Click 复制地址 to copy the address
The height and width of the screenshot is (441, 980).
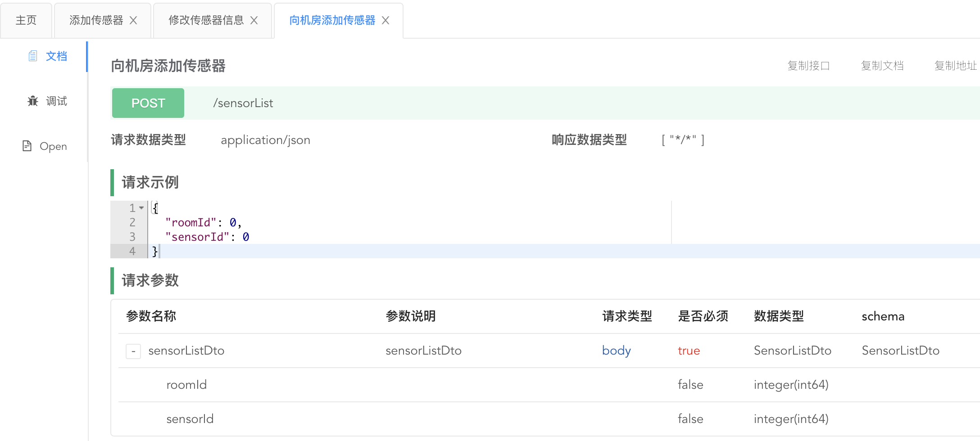[955, 66]
